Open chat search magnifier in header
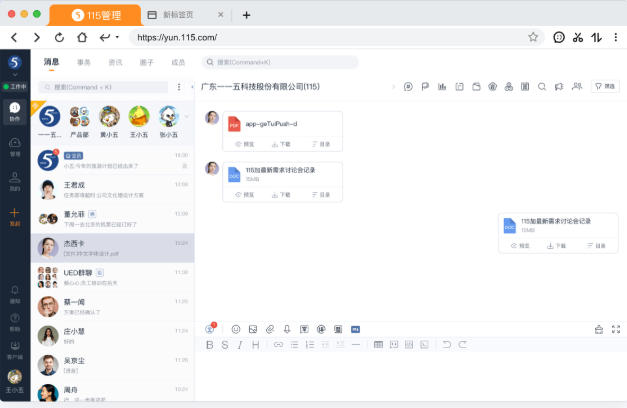Image resolution: width=627 pixels, height=408 pixels. coord(542,87)
